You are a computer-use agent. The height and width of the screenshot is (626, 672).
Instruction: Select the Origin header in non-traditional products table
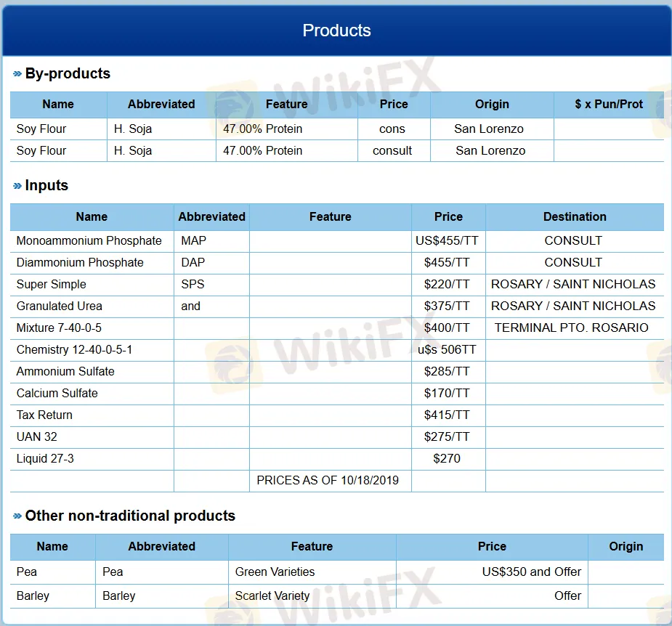[x=626, y=546]
